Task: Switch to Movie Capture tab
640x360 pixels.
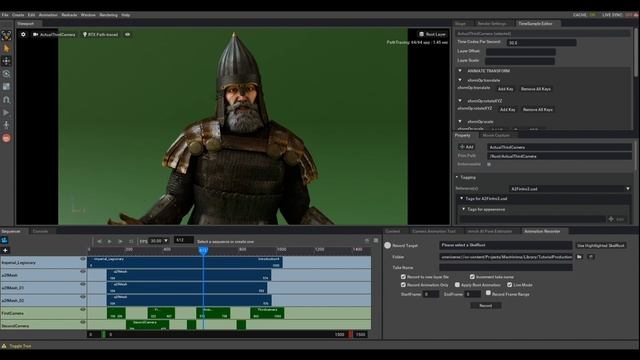Action: pyautogui.click(x=496, y=135)
